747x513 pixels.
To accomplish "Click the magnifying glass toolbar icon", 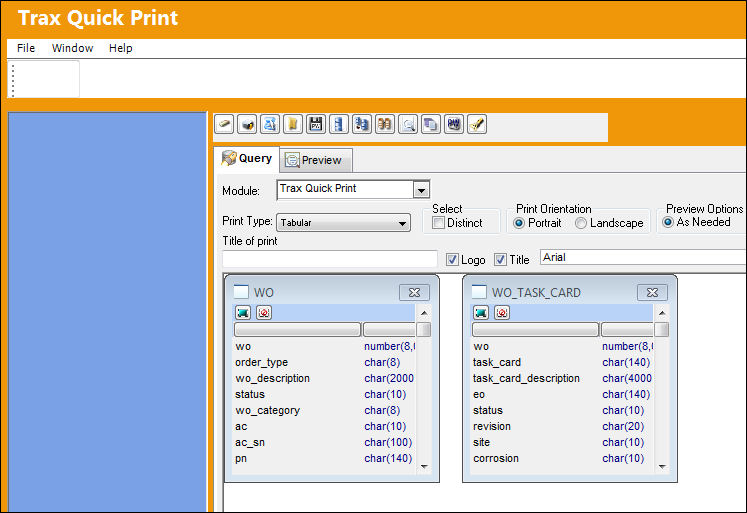I will coord(408,124).
